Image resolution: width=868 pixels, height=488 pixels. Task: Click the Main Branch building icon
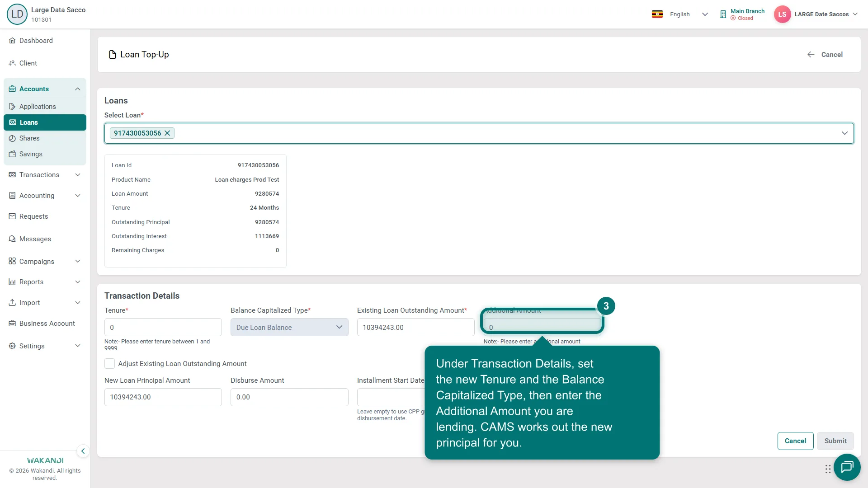(x=723, y=14)
